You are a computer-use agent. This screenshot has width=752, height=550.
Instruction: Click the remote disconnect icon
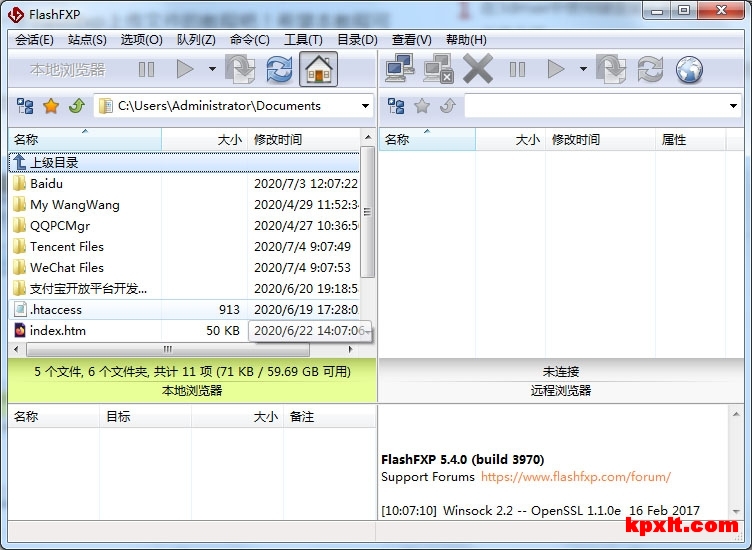click(438, 70)
